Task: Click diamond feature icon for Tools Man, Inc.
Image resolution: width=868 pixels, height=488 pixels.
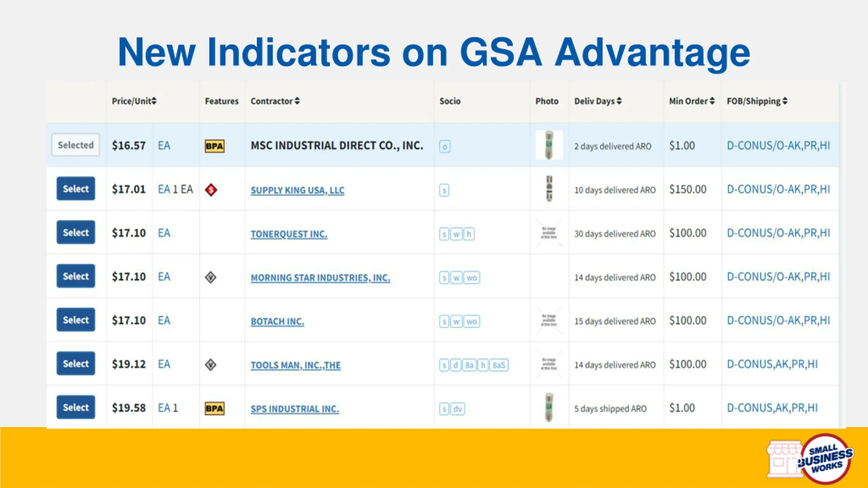Action: tap(211, 365)
